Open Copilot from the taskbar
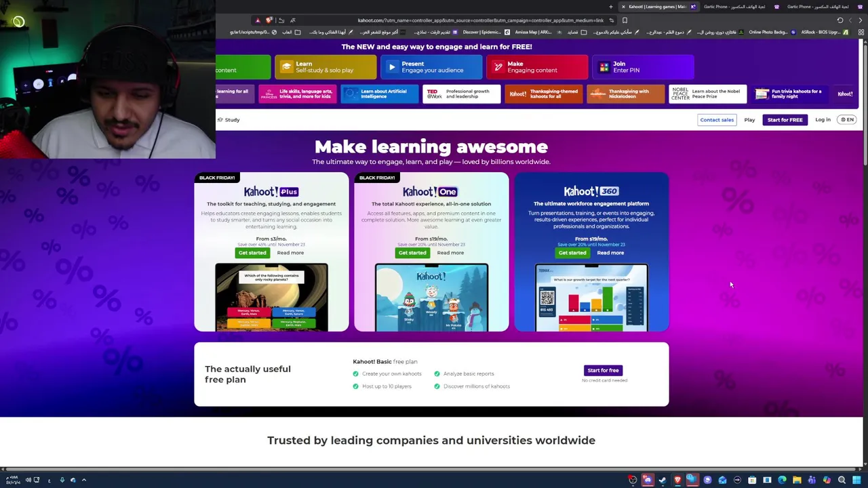 click(x=827, y=480)
